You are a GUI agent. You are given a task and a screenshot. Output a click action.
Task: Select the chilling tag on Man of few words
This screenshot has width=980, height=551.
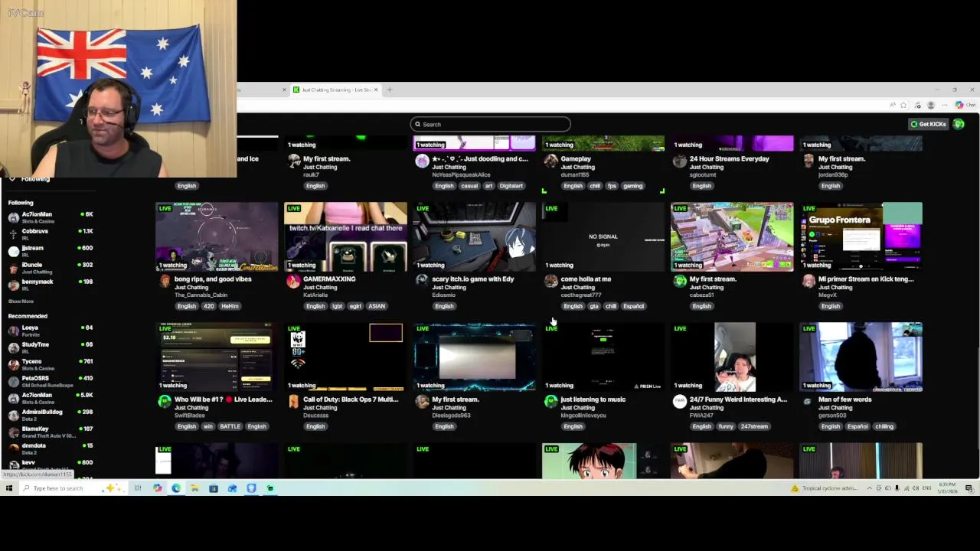(884, 426)
